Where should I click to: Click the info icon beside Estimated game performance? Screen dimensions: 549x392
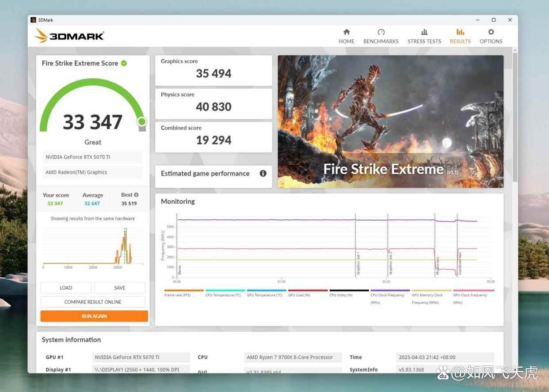pyautogui.click(x=263, y=173)
